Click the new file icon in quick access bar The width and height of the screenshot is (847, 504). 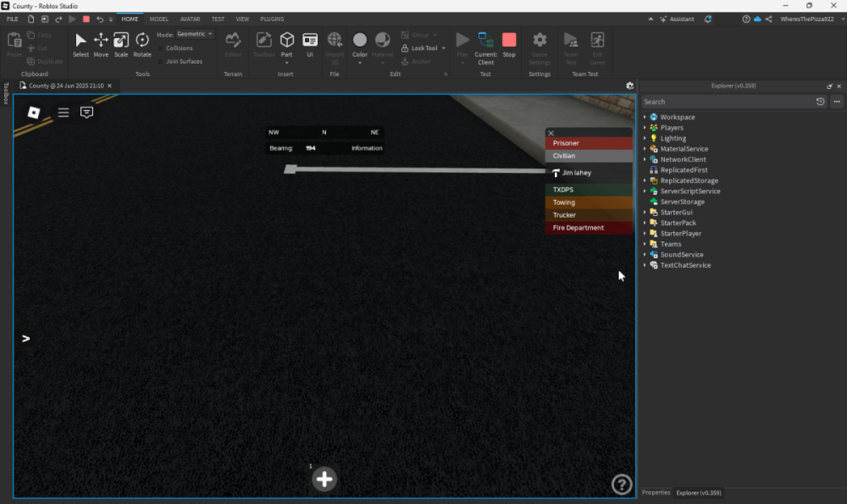click(30, 19)
